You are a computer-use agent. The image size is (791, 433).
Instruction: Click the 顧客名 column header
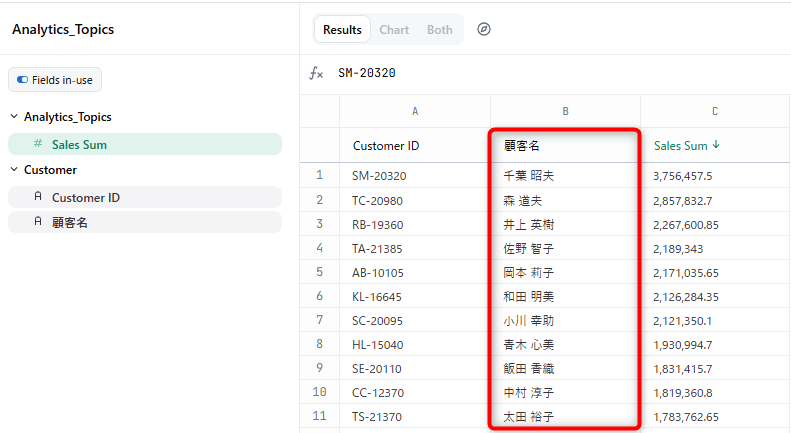click(x=565, y=145)
